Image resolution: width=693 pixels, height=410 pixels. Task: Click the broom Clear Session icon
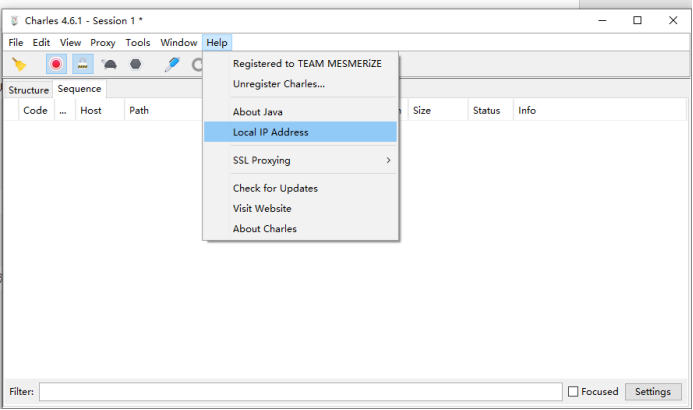tap(19, 65)
